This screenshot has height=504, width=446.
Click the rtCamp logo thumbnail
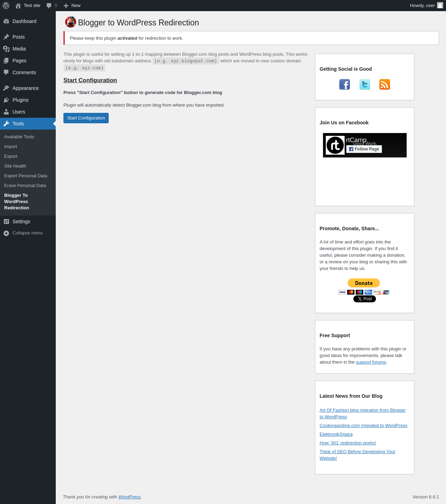pos(335,145)
